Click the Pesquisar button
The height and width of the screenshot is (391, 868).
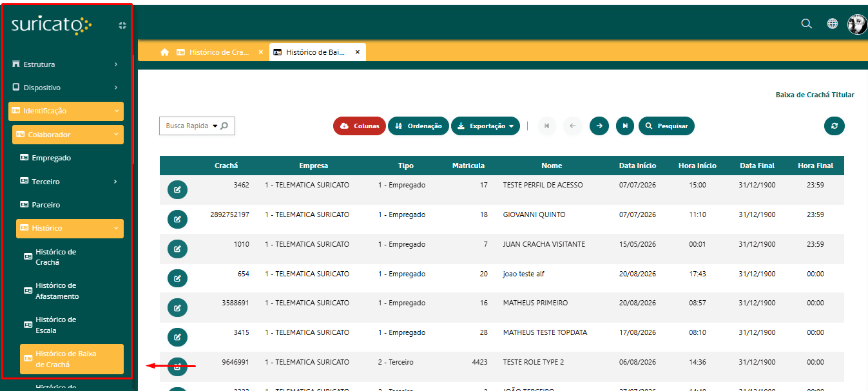(666, 126)
